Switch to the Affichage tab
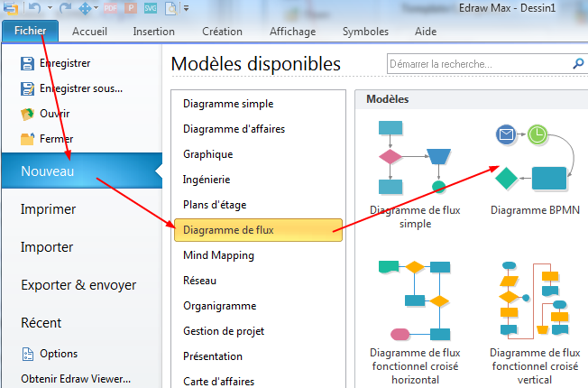Viewport: 588px width, 388px height. point(292,32)
